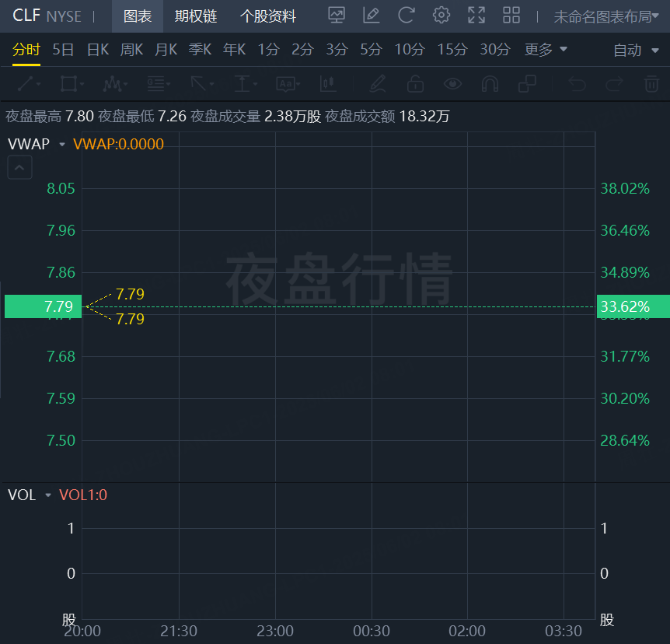Select the 月K timeframe
This screenshot has width=670, height=644.
(x=166, y=50)
